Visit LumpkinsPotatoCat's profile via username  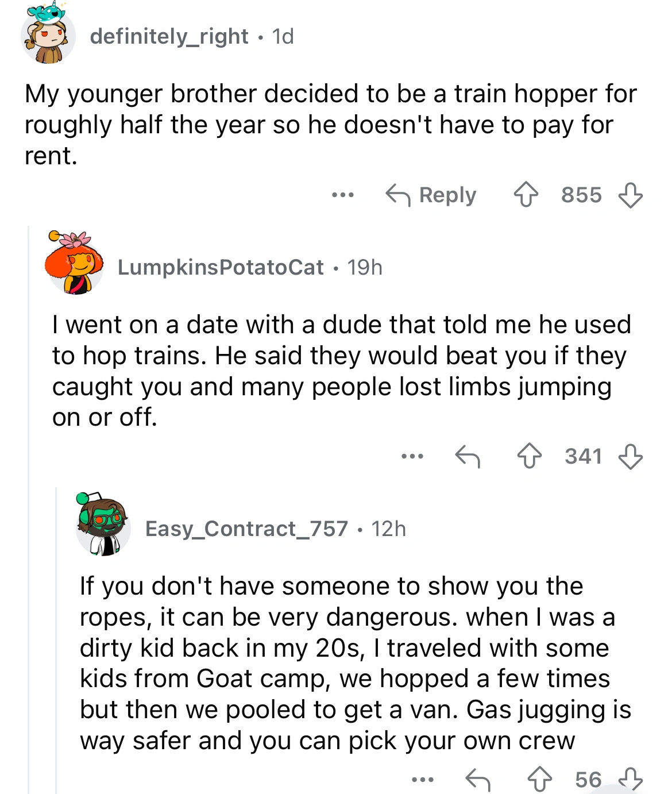pyautogui.click(x=221, y=267)
